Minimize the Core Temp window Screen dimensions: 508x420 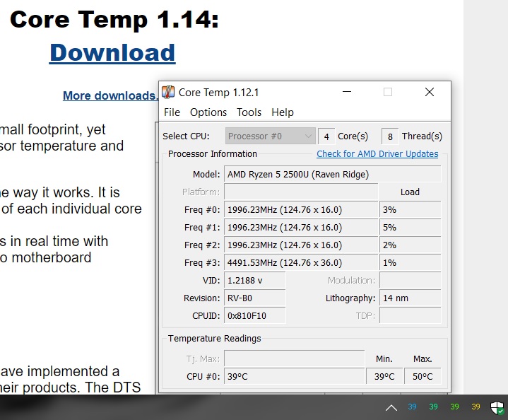tap(347, 92)
